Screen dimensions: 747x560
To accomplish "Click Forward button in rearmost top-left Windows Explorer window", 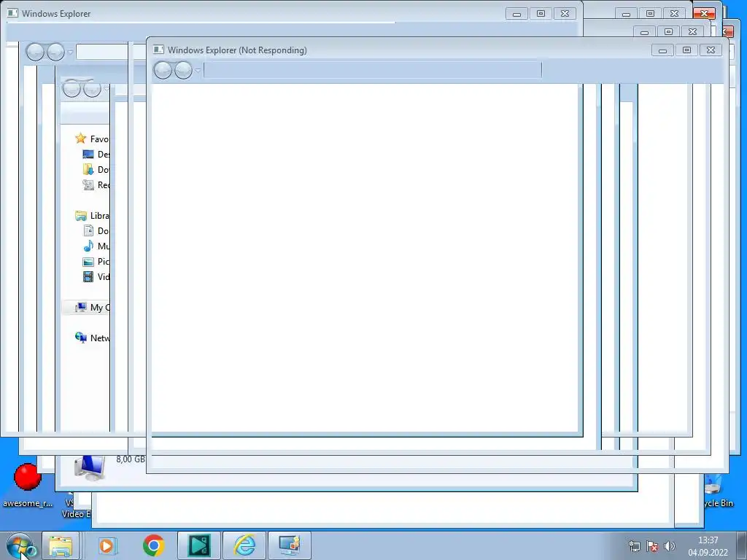I will coord(55,52).
